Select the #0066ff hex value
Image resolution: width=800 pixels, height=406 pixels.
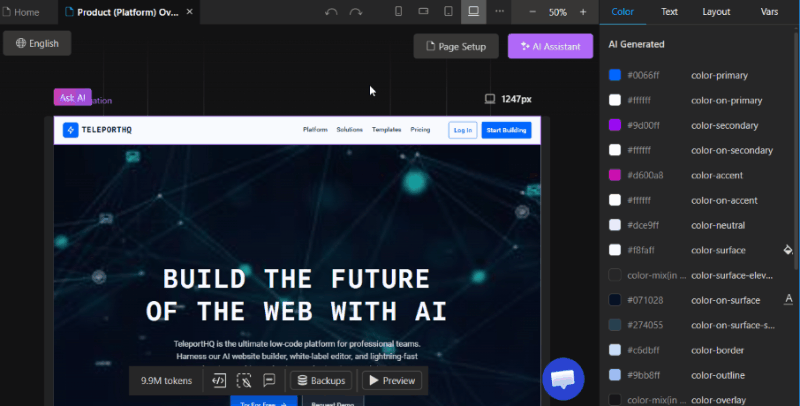(643, 75)
